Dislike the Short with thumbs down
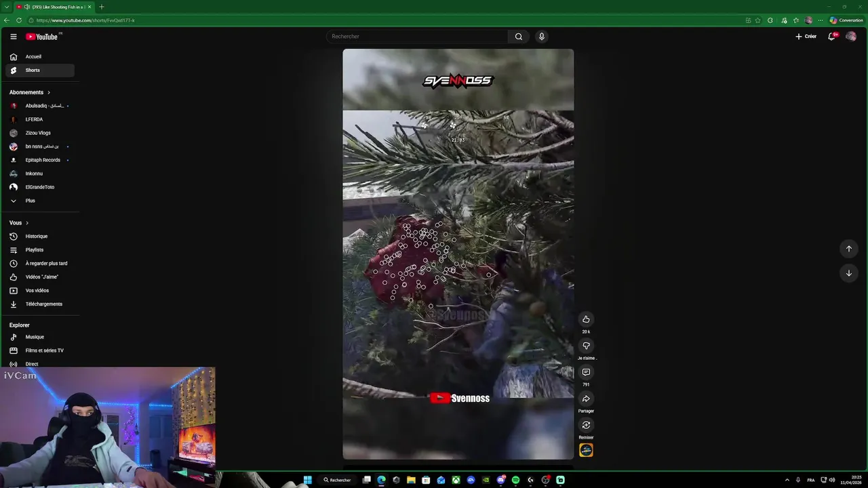 pos(586,346)
